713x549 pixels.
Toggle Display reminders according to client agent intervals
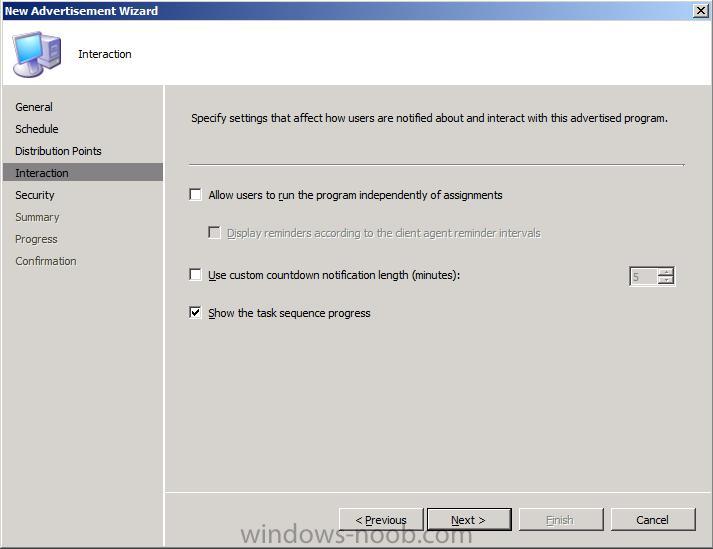pos(214,233)
